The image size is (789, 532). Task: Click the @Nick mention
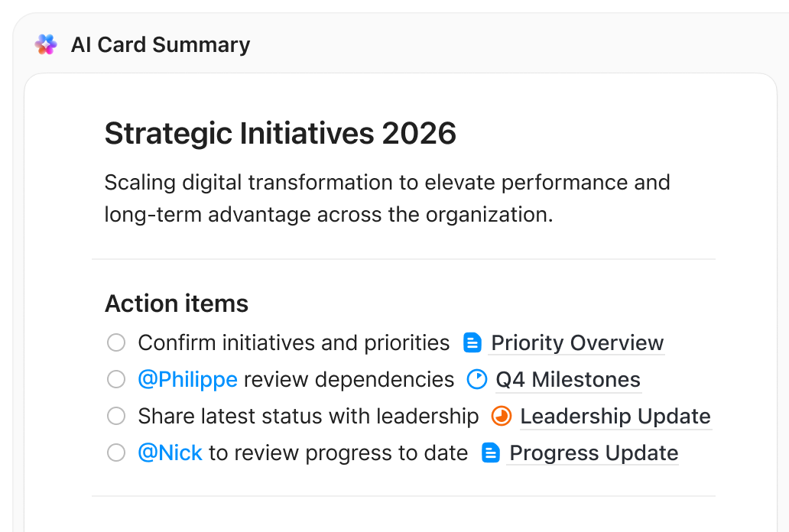click(x=171, y=453)
